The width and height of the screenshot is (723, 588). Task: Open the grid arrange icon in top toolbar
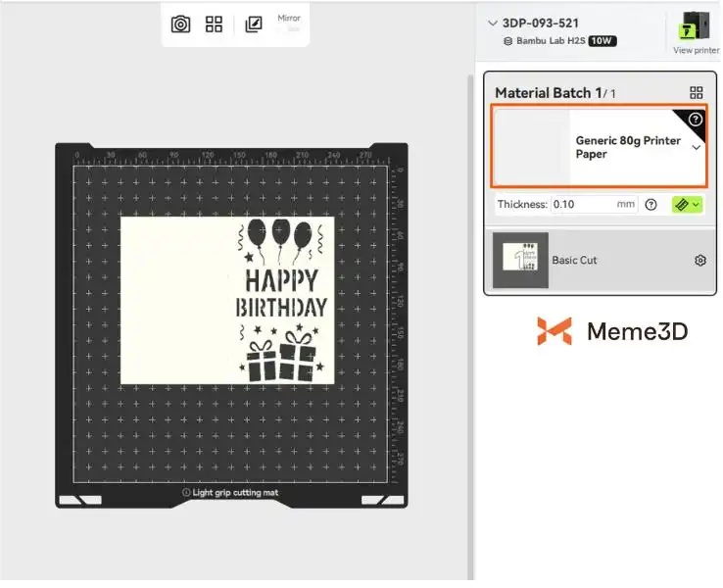click(214, 24)
